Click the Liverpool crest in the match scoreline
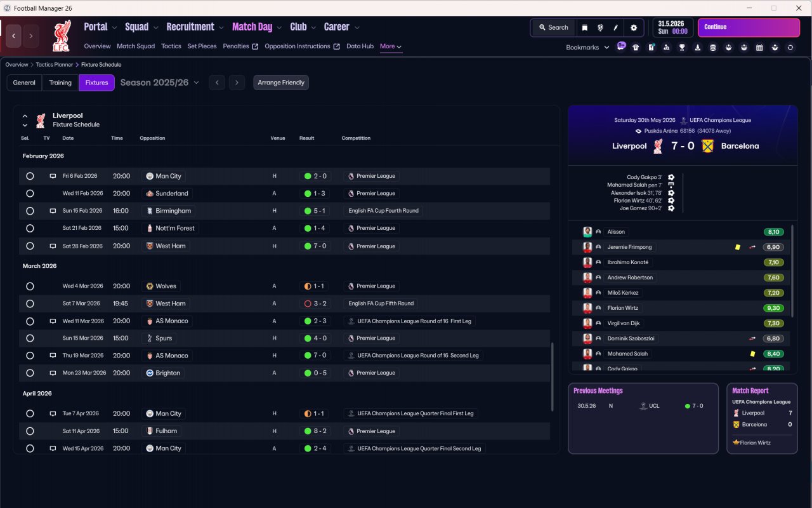The width and height of the screenshot is (812, 508). (x=658, y=146)
